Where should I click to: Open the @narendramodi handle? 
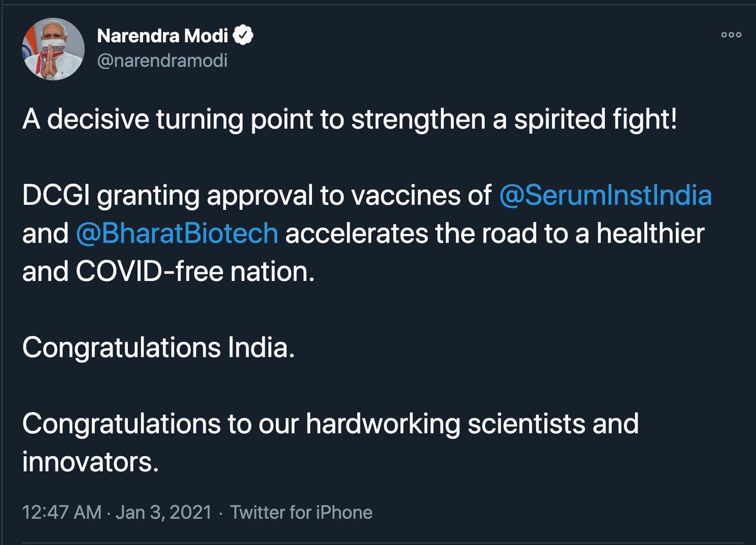pyautogui.click(x=162, y=61)
